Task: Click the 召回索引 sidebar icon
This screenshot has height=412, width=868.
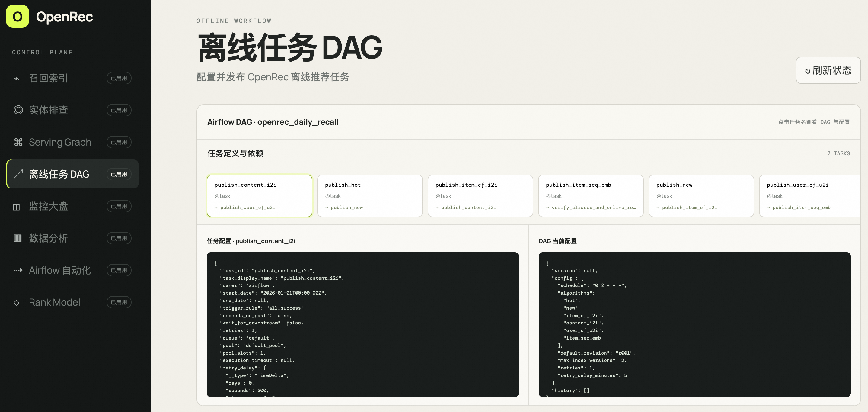Action: tap(17, 79)
